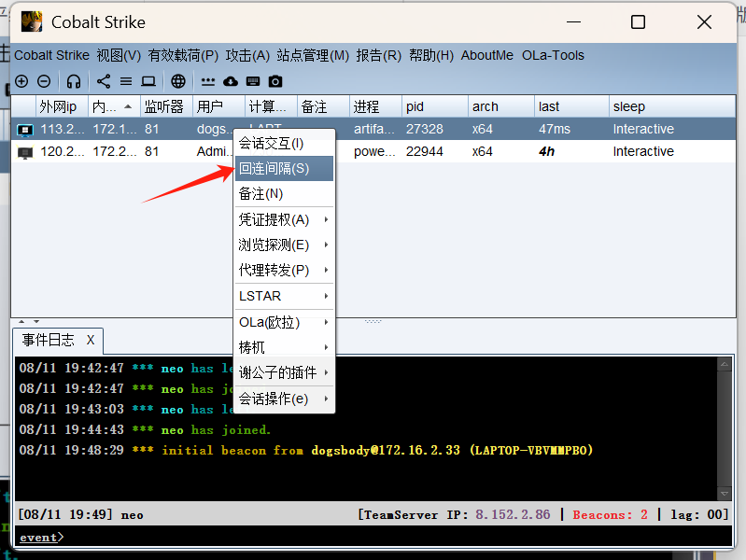Viewport: 746px width, 560px height.
Task: Click event log scrollbar up arrow
Action: coord(725,364)
